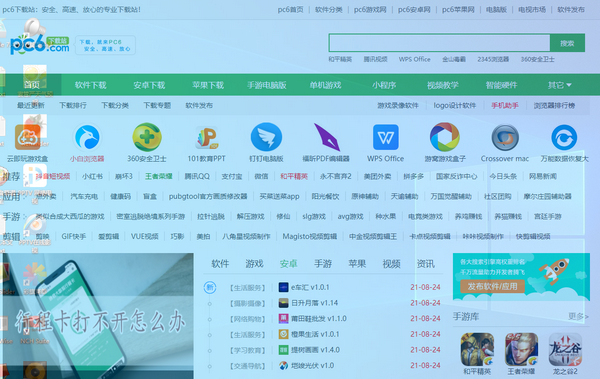Open the 云即玩游戏盒 app icon
The image size is (600, 379).
point(28,137)
